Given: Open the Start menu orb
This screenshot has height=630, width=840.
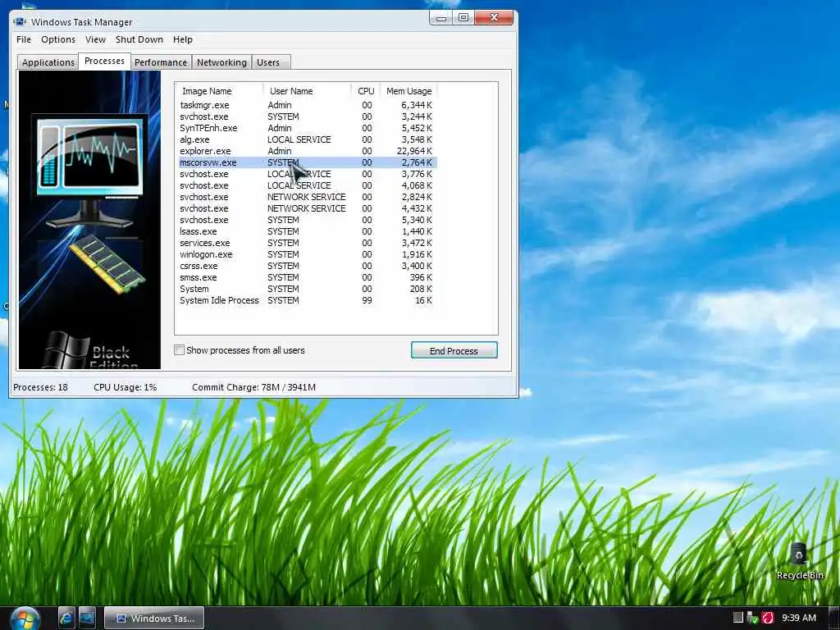Looking at the screenshot, I should click(25, 619).
